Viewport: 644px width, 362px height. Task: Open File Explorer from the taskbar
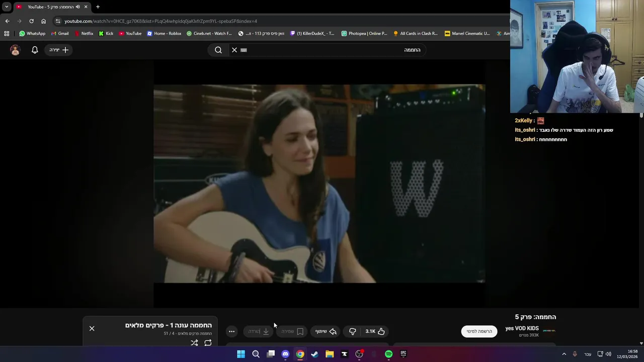click(x=330, y=354)
